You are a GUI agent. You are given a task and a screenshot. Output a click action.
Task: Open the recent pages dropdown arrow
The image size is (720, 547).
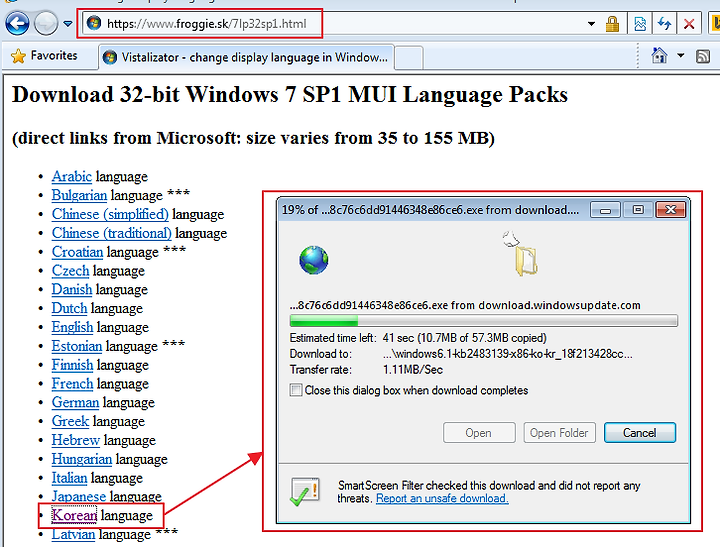coord(68,23)
